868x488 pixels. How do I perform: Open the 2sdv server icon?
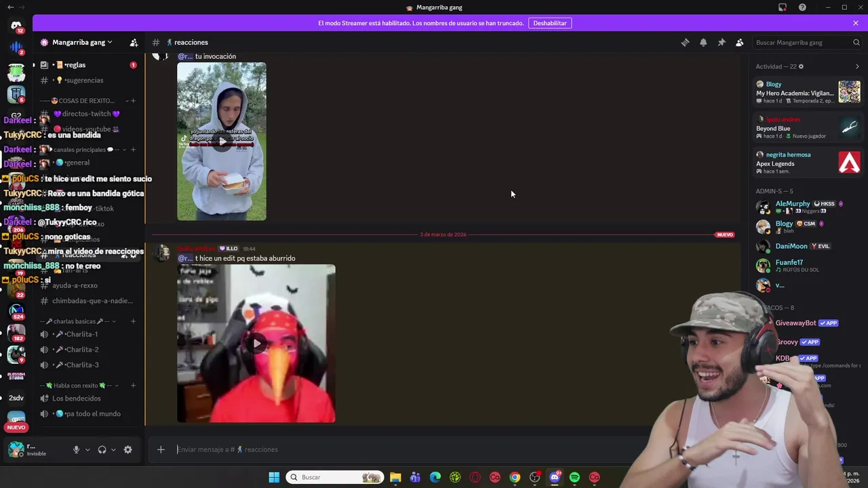coord(16,398)
